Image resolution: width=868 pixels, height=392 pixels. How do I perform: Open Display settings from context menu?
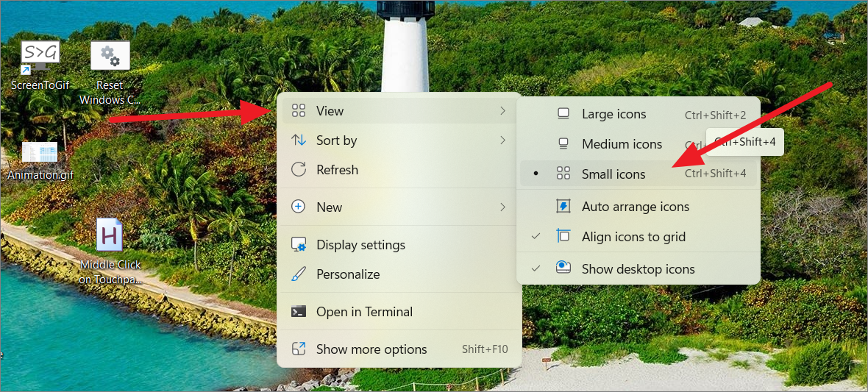click(399, 244)
